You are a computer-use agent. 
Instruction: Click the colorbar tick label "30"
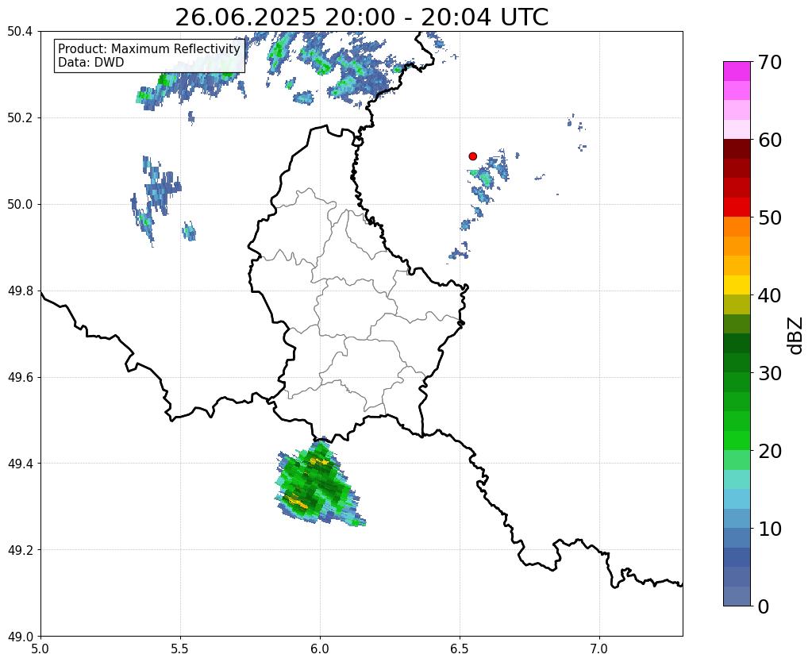[769, 373]
